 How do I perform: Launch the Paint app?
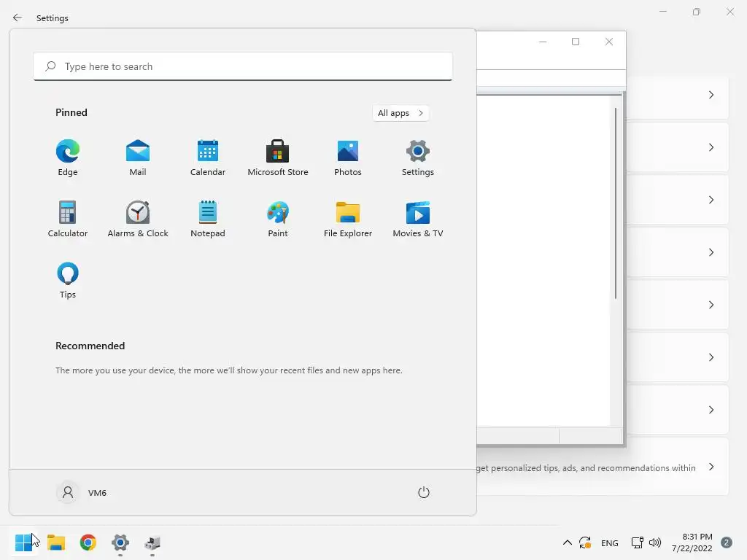coord(278,219)
